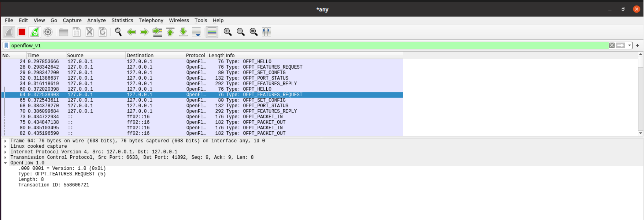Viewport: 644px width, 220px height.
Task: Sort by the Time column header
Action: point(46,55)
